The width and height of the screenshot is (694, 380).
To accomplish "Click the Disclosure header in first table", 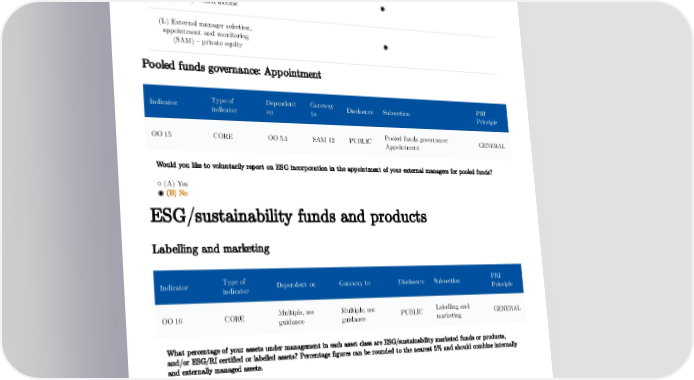I will click(x=359, y=111).
